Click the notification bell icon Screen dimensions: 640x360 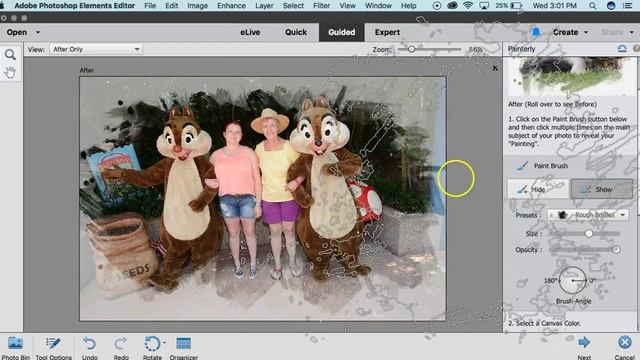coord(536,32)
